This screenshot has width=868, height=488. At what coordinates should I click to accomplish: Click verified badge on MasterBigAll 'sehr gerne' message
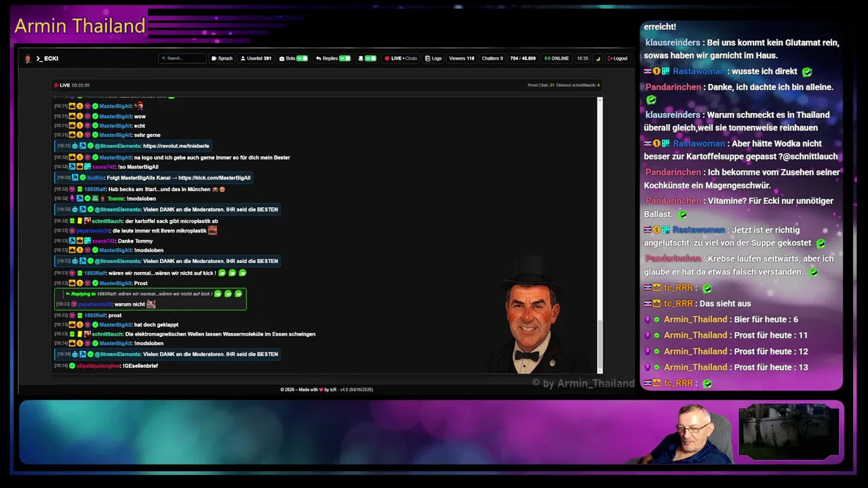96,135
